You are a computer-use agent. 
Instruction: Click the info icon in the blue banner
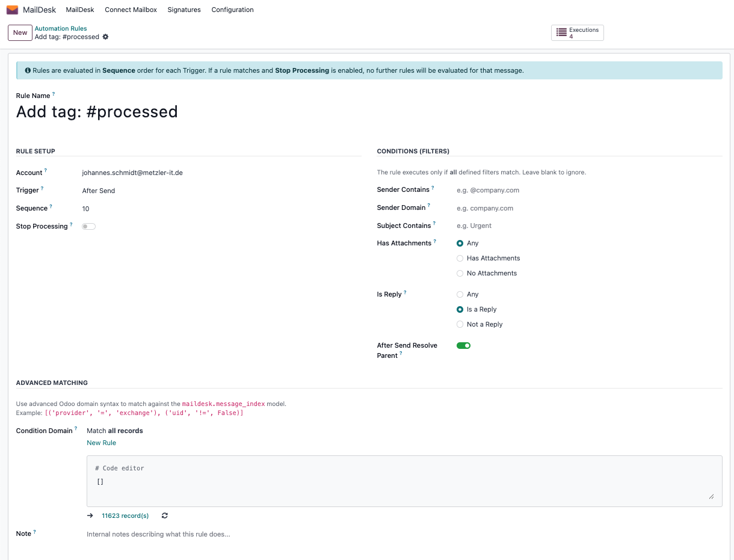coord(28,70)
